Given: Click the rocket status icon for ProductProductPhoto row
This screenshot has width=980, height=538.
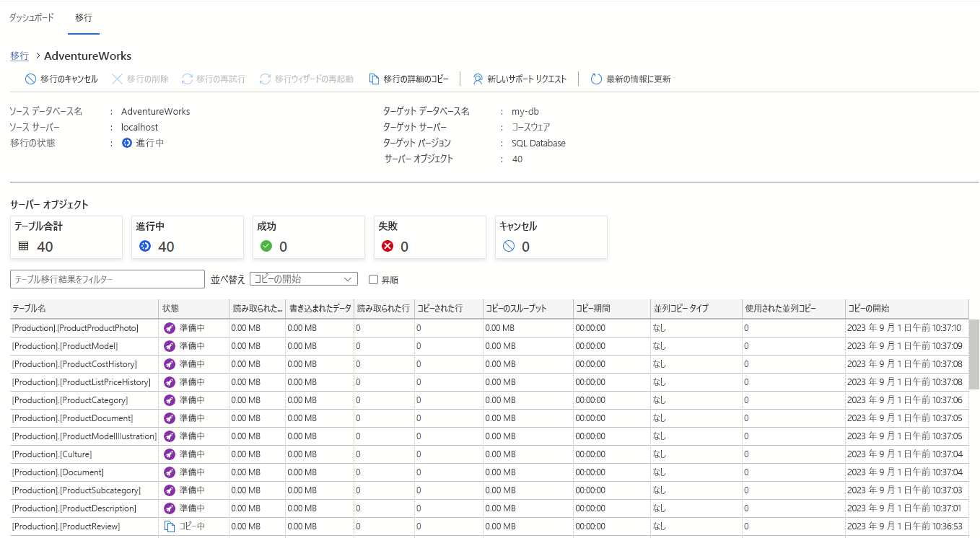Looking at the screenshot, I should point(170,328).
